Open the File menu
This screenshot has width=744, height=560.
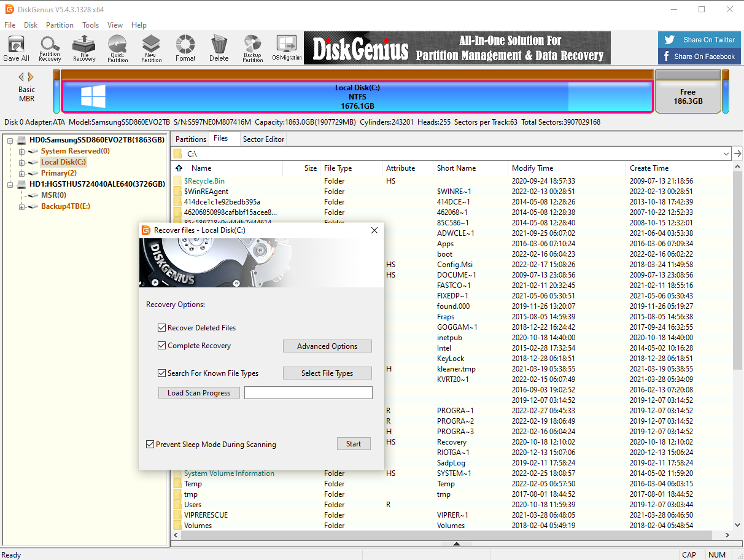click(x=10, y=25)
